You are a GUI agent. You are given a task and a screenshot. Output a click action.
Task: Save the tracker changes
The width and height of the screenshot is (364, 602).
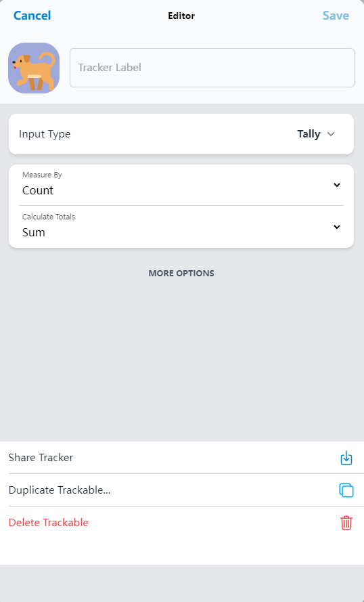[336, 16]
